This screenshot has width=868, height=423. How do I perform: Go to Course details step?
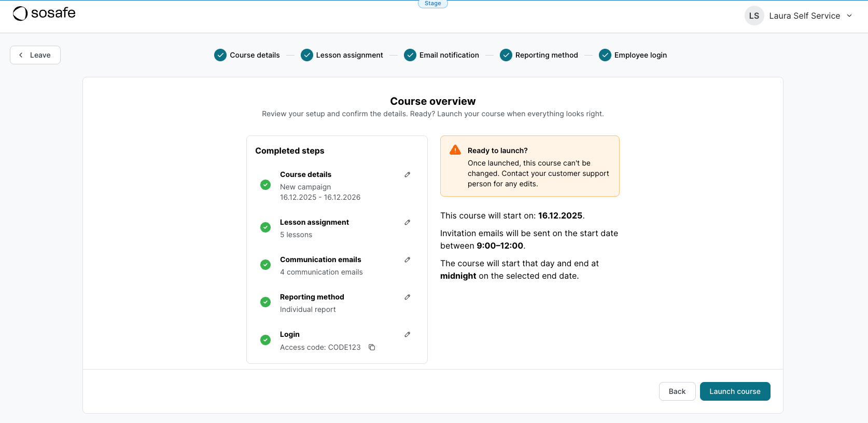coord(247,55)
